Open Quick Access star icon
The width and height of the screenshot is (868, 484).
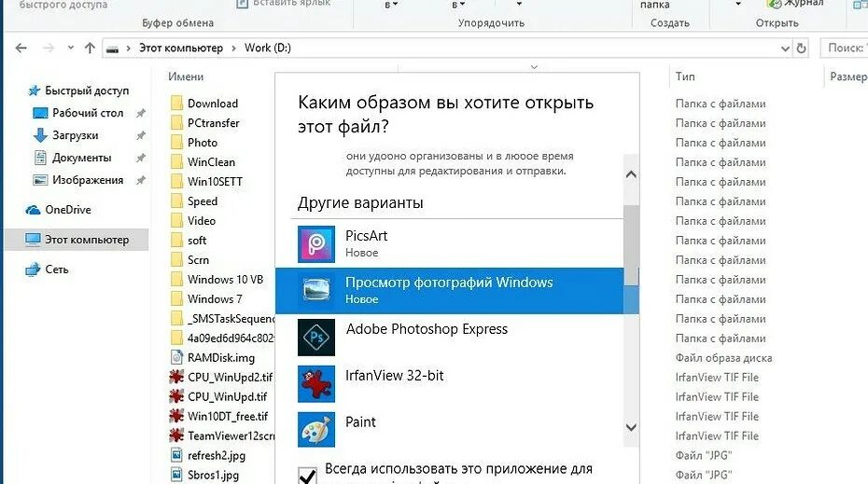[35, 90]
